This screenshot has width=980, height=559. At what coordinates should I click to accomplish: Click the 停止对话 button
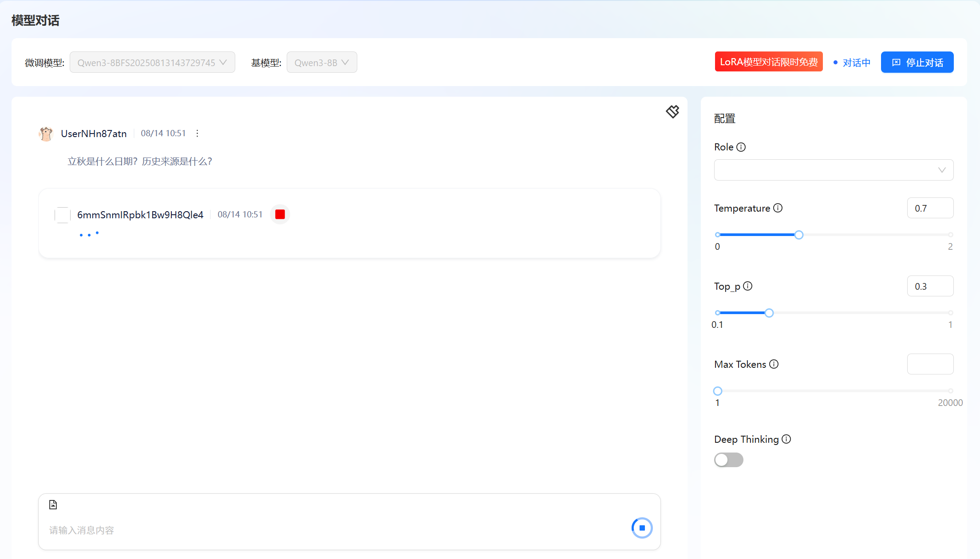(917, 63)
